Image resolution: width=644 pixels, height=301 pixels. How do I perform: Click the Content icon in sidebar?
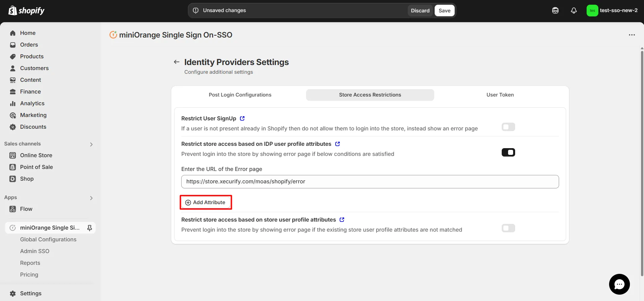(13, 80)
